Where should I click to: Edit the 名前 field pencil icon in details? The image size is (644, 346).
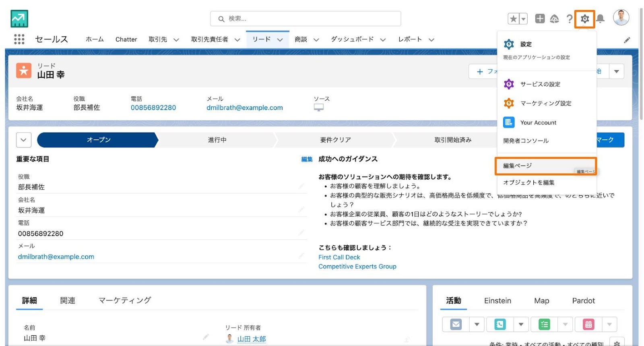pyautogui.click(x=206, y=337)
